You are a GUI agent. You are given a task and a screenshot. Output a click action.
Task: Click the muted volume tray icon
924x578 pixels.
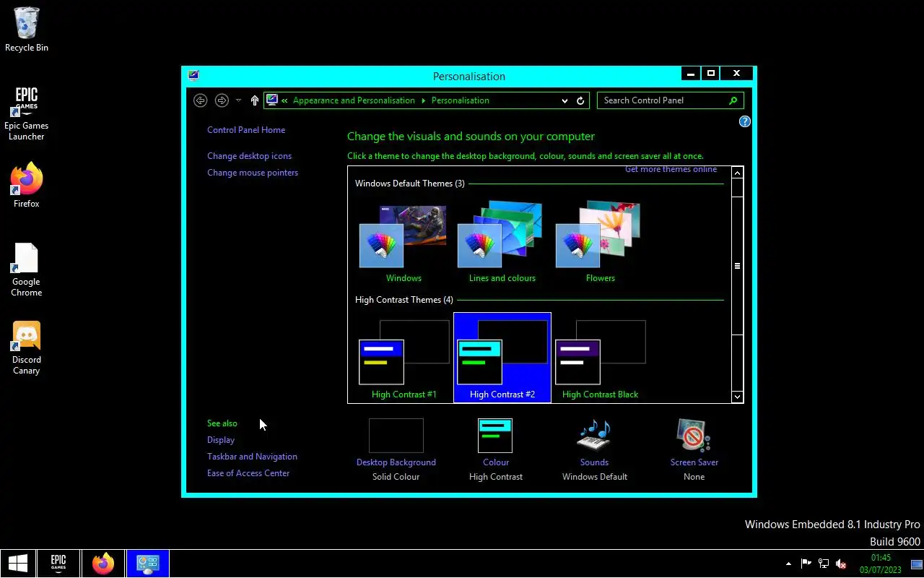tap(840, 564)
